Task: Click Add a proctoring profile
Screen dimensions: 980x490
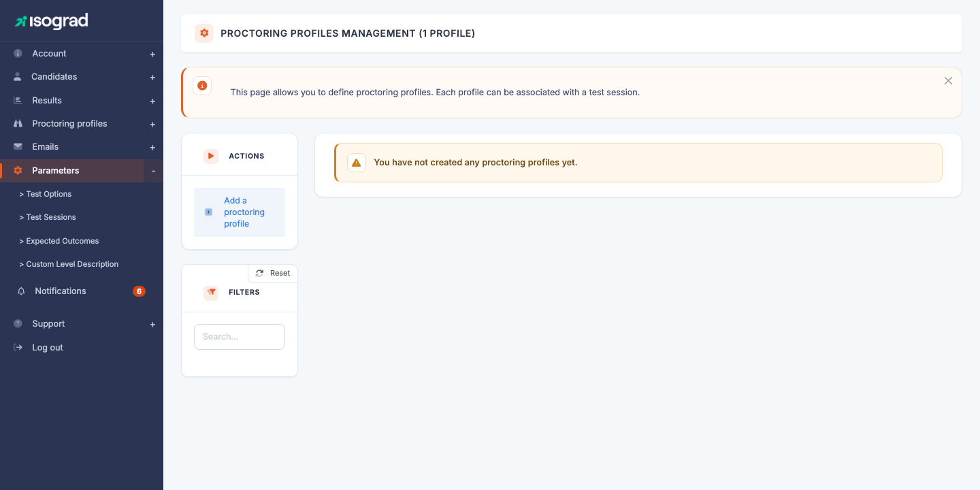Action: tap(240, 212)
